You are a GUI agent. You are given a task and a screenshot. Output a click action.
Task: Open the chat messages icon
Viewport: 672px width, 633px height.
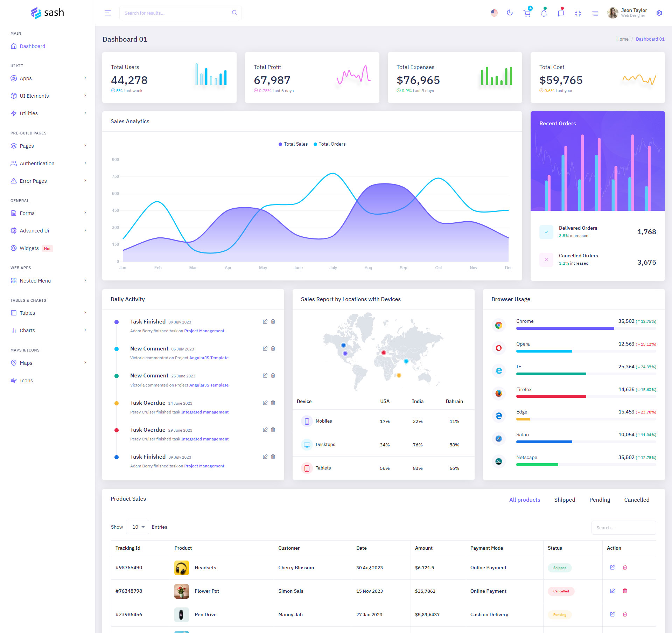pos(561,13)
